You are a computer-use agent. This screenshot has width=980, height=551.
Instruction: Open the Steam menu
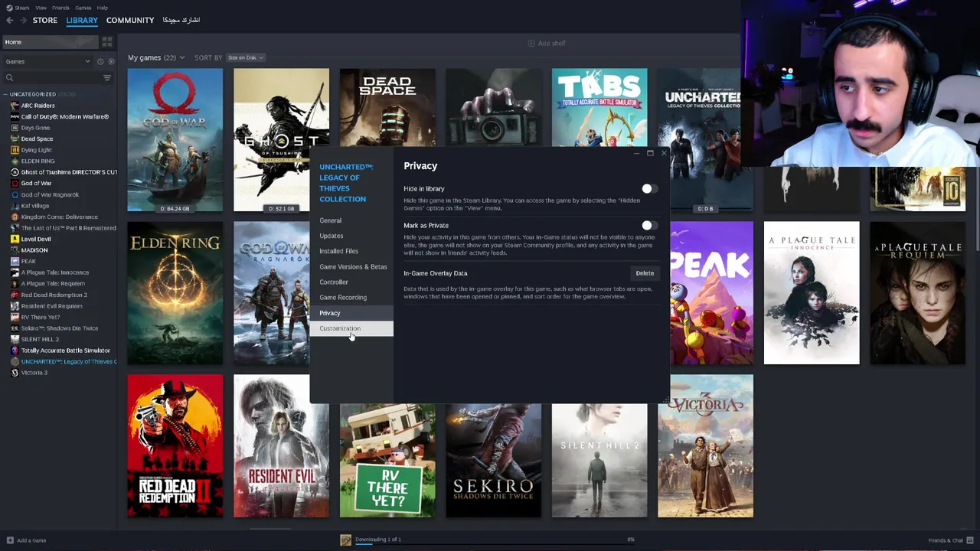pyautogui.click(x=21, y=8)
